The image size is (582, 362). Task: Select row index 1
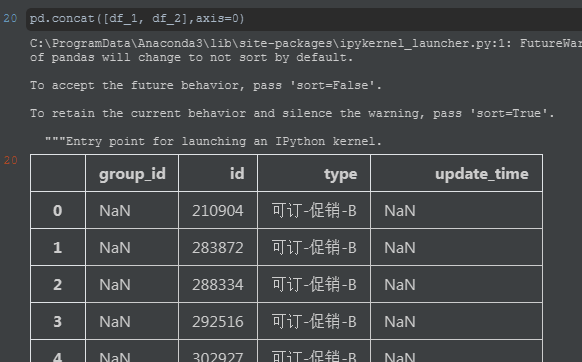point(58,247)
